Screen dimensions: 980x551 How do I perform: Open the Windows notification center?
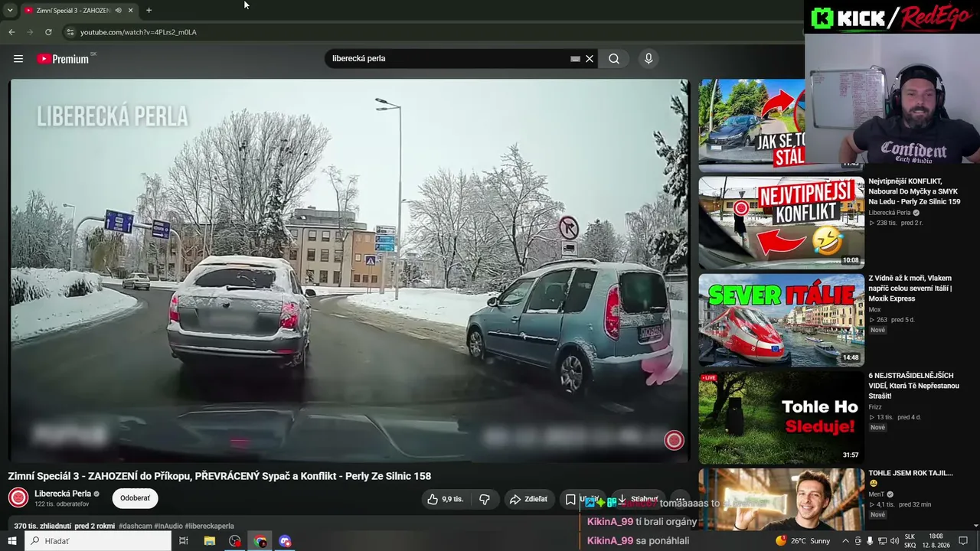coord(963,541)
